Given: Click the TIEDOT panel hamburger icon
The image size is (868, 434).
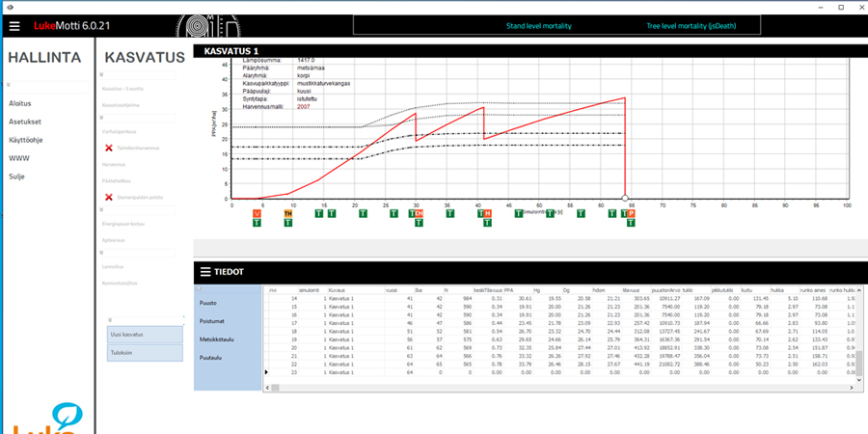Looking at the screenshot, I should click(205, 272).
